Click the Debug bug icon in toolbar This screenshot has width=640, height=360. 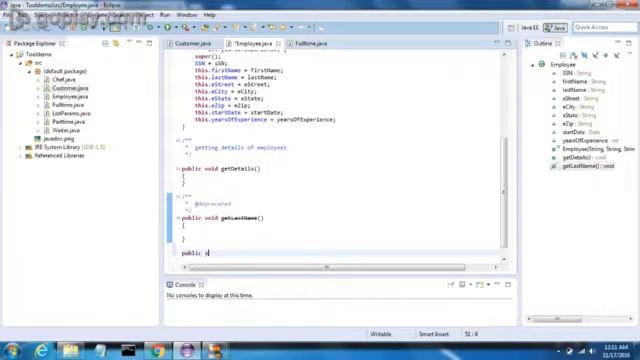[x=150, y=27]
